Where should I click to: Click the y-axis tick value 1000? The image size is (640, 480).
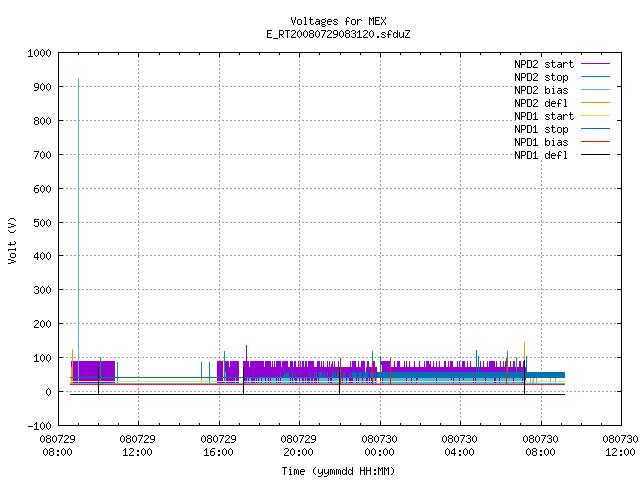[x=39, y=53]
